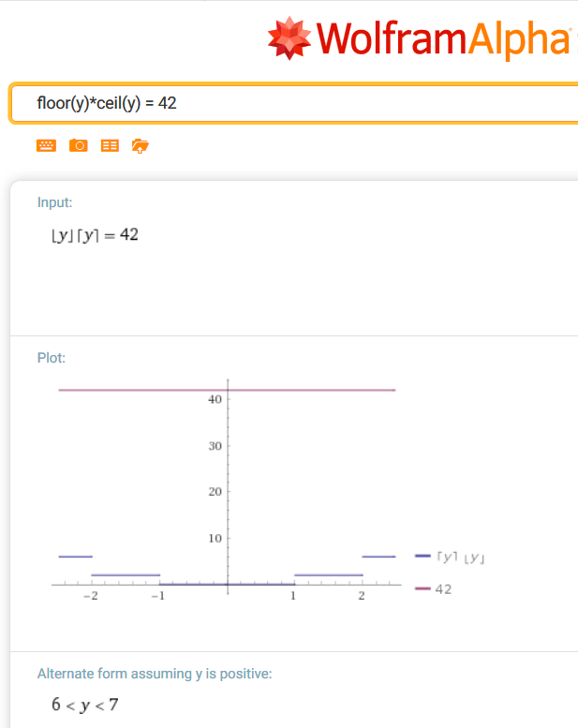Open the extended keyboard icon

(x=46, y=145)
